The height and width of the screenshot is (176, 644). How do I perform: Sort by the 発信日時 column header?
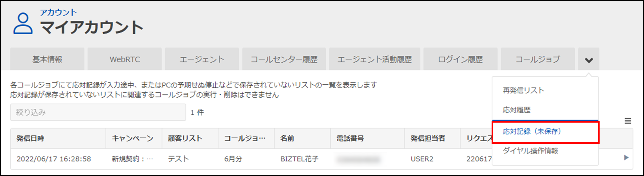[x=30, y=138]
